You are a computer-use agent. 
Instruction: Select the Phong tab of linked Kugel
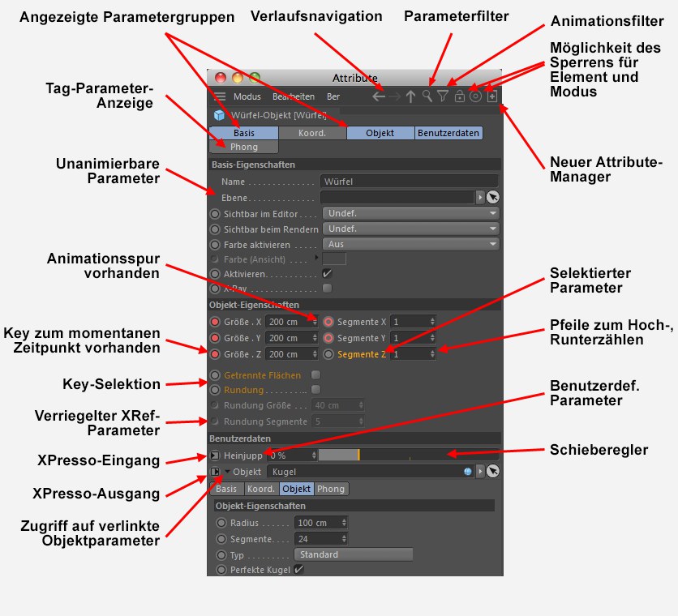pyautogui.click(x=331, y=489)
